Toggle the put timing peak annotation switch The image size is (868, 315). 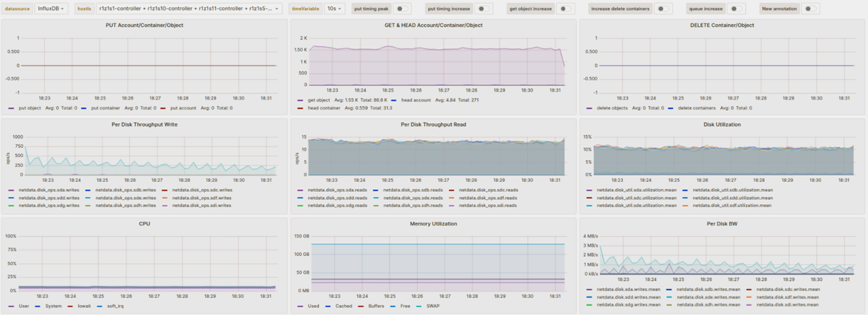(402, 9)
